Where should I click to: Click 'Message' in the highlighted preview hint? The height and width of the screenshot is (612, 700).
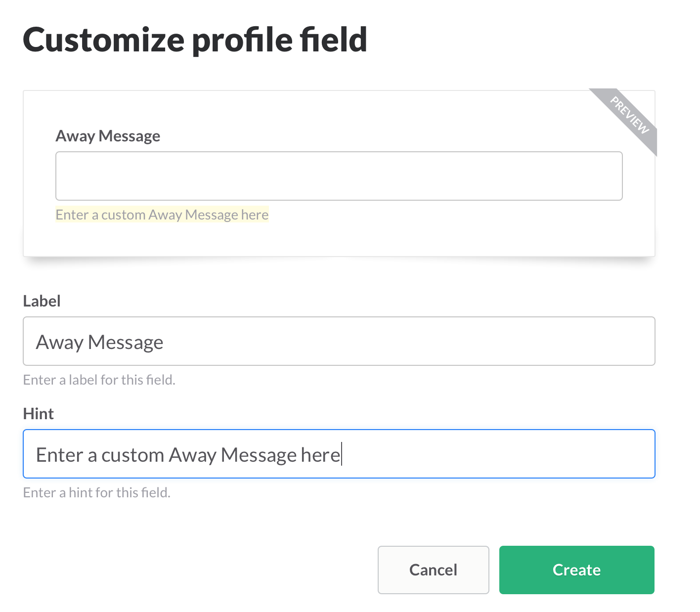[212, 215]
